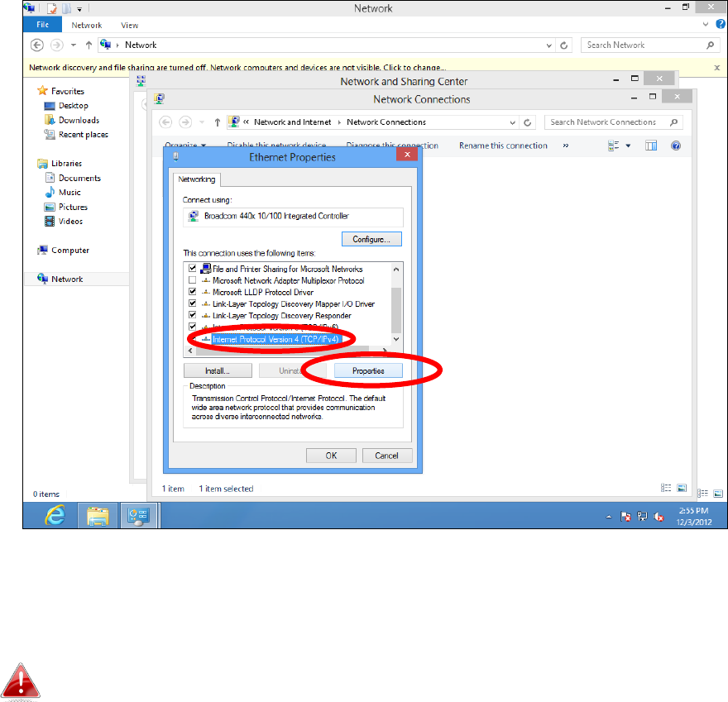Click Rename this connection

pos(503,146)
